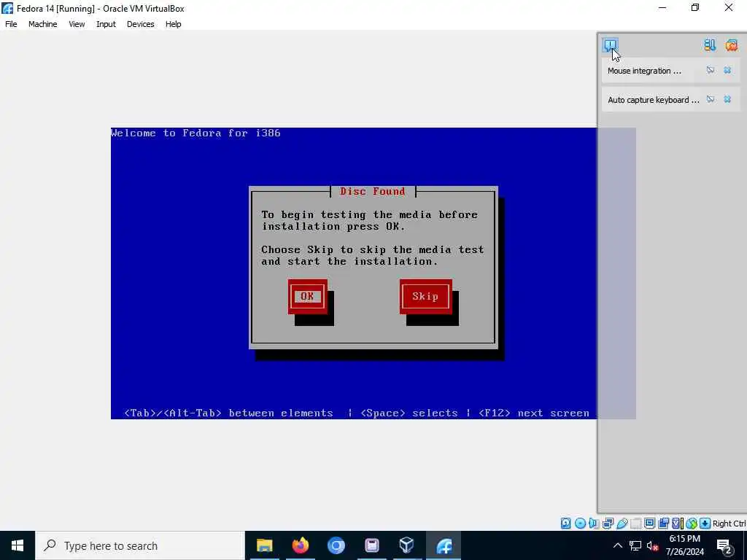Open the purple disk app taskbar icon
Viewport: 747px width, 560px height.
click(x=371, y=545)
